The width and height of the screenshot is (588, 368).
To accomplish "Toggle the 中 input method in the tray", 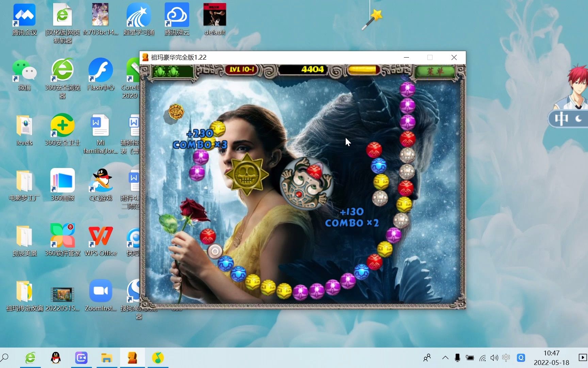I will (x=506, y=358).
